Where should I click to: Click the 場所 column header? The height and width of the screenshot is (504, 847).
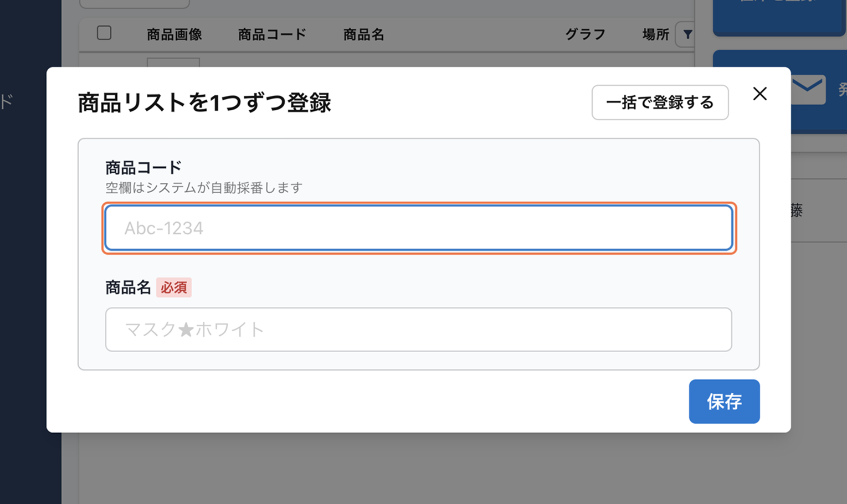tap(655, 35)
